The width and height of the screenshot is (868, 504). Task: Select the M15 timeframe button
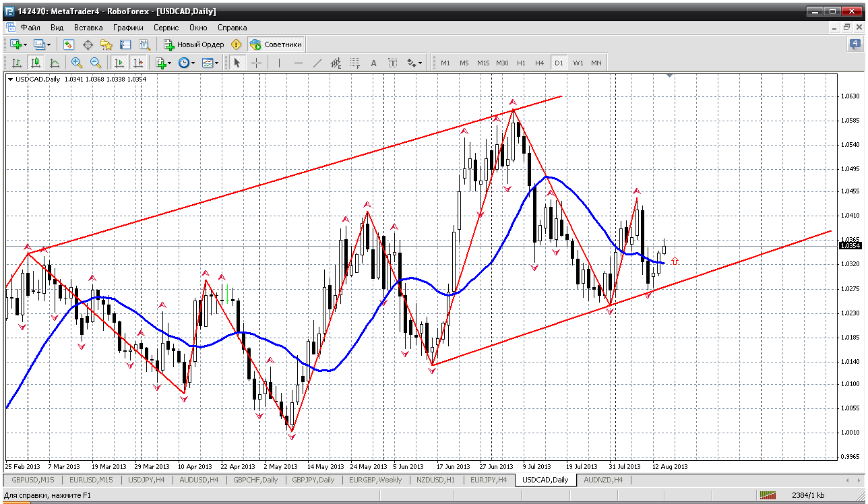point(483,63)
